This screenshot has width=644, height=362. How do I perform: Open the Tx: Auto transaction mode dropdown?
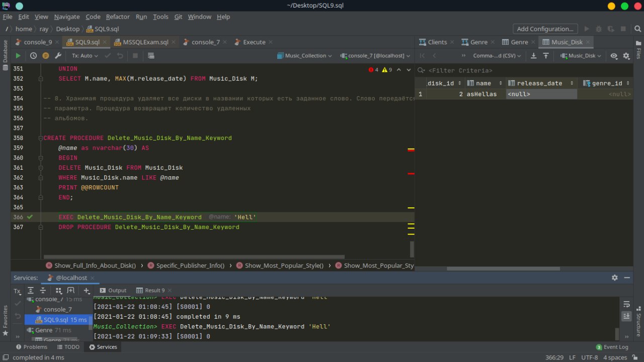tap(85, 56)
